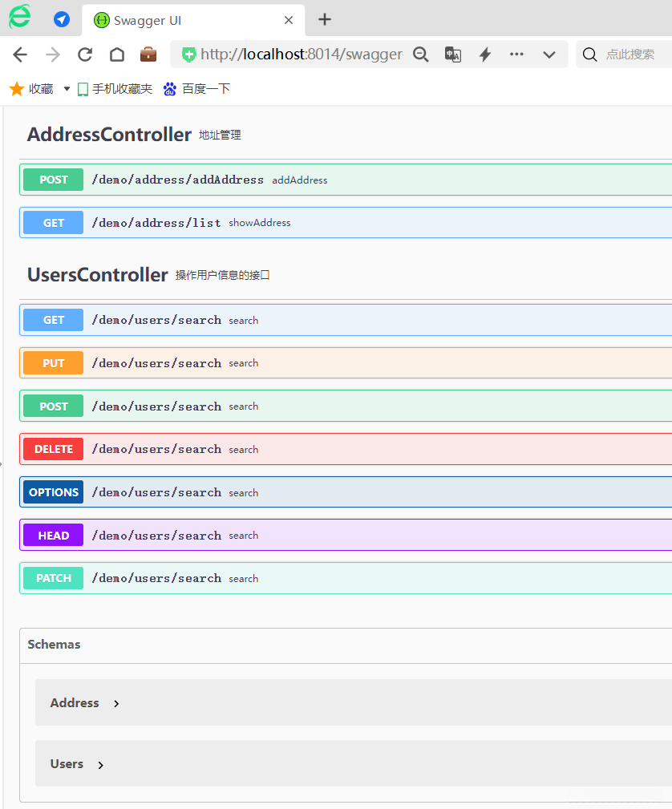Image resolution: width=672 pixels, height=809 pixels.
Task: Click the lightning bolt speed mode icon
Action: 485,55
